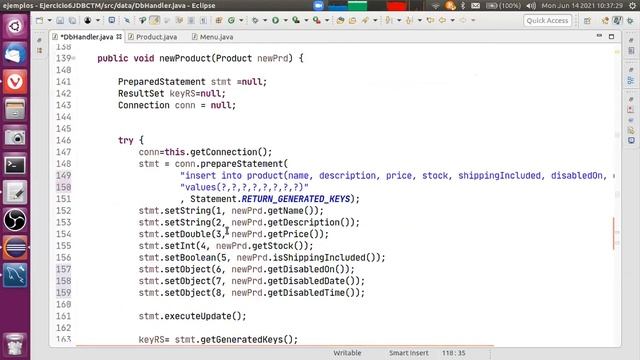Viewport: 640px width, 360px height.
Task: Click the stmt.executeUpdate() line
Action: (192, 316)
